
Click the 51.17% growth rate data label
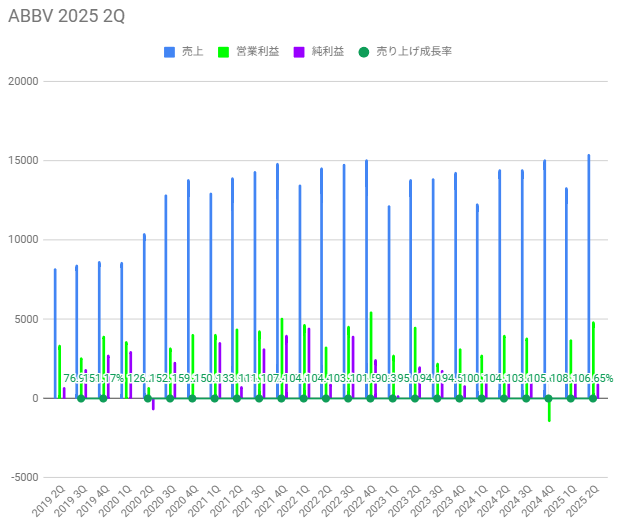click(104, 378)
